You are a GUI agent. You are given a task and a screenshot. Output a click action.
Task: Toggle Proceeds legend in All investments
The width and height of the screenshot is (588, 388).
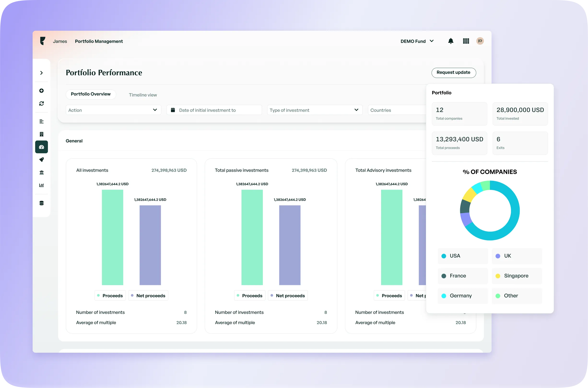(x=110, y=296)
